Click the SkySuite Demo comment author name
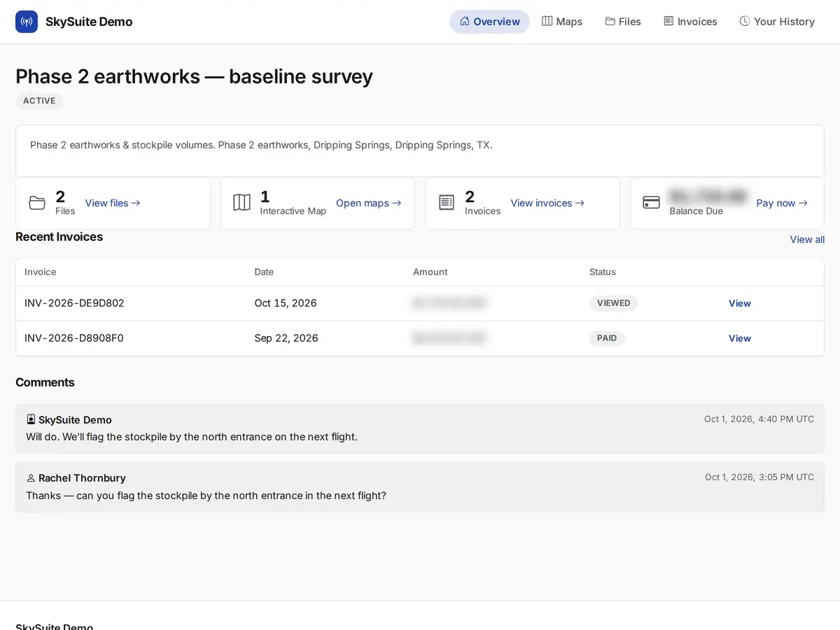 point(75,420)
